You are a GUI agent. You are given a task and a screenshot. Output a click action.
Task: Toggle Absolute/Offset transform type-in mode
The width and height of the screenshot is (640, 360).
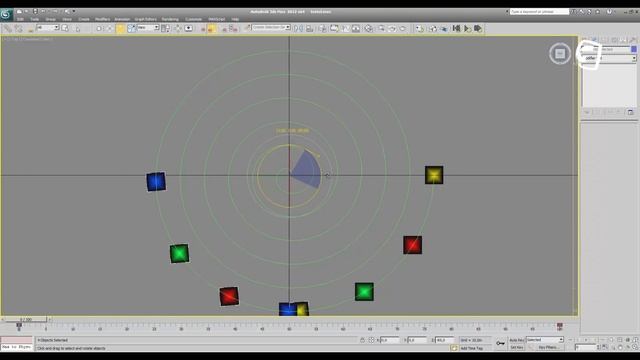371,340
